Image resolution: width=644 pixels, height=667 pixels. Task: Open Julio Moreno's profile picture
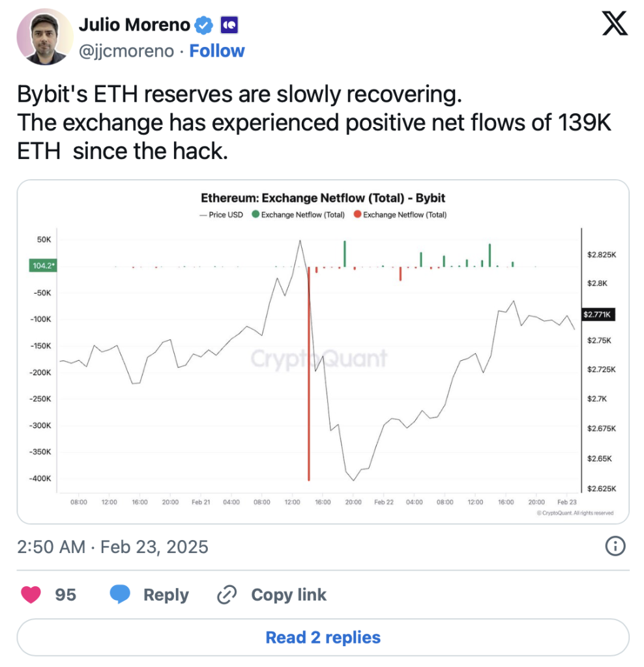tap(42, 37)
